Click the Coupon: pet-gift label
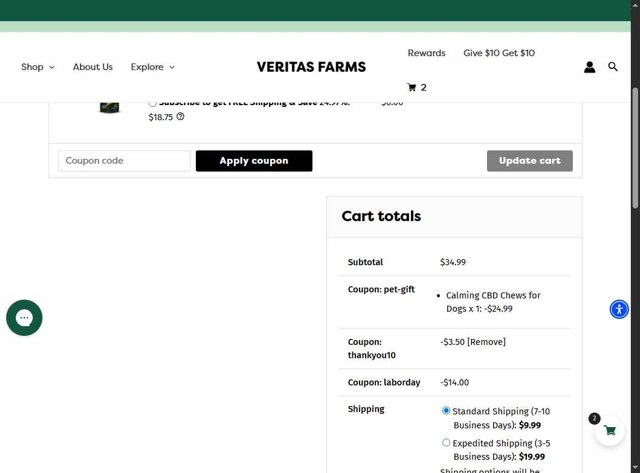This screenshot has width=640, height=473. 381,289
